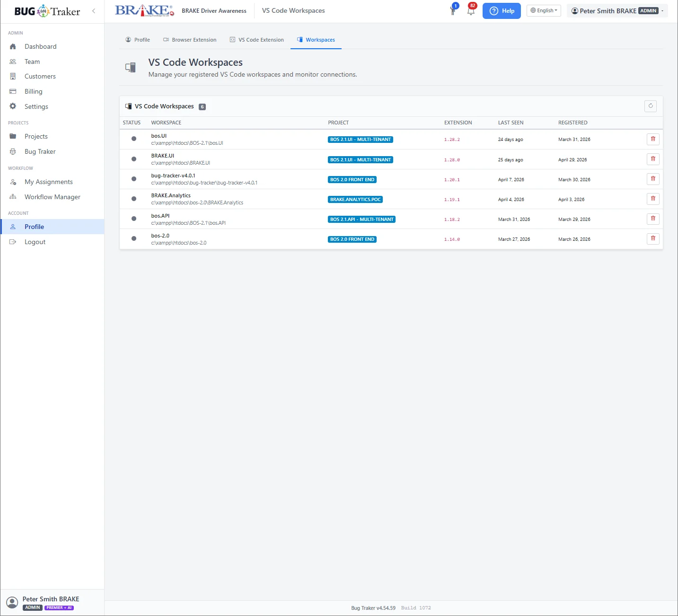The image size is (678, 616).
Task: Delete the bos.UI workspace
Action: tap(653, 139)
